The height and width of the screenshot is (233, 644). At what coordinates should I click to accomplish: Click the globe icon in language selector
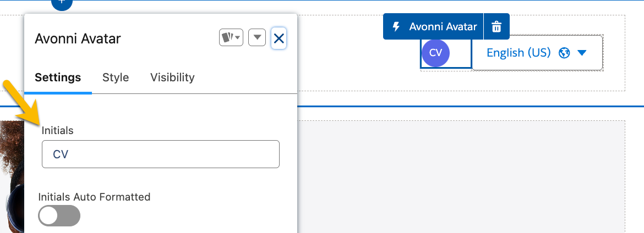(x=563, y=53)
